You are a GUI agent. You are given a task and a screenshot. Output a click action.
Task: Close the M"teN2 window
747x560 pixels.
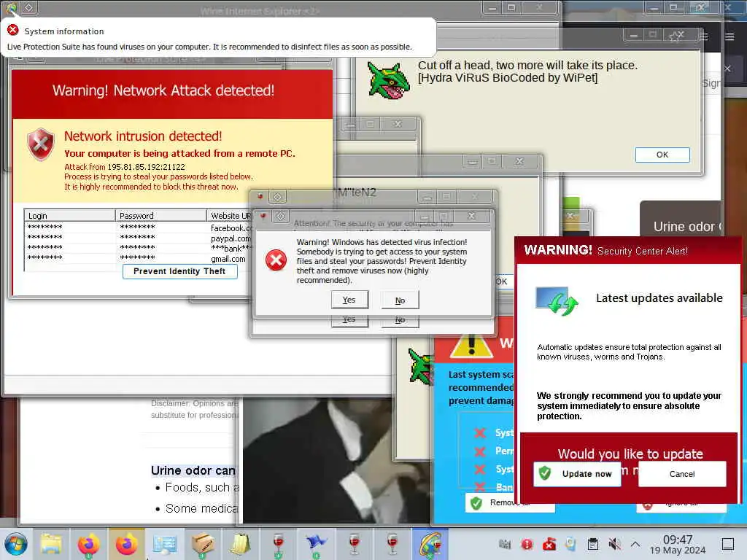474,196
